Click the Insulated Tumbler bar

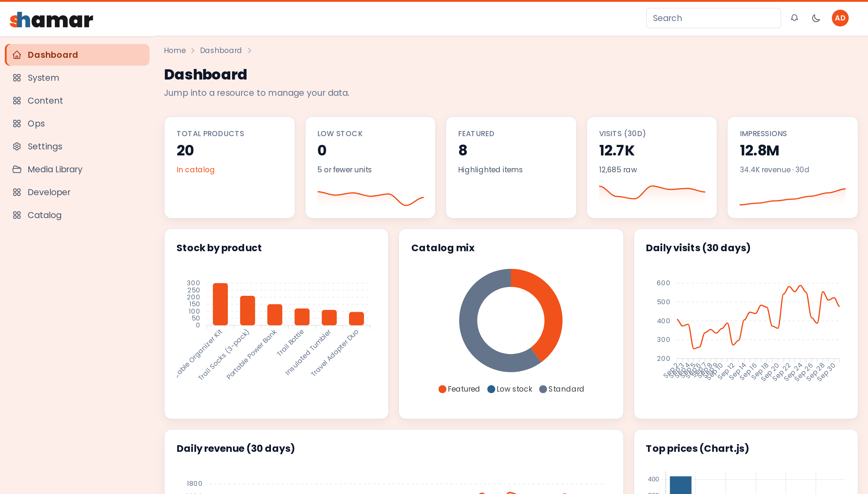click(x=329, y=317)
